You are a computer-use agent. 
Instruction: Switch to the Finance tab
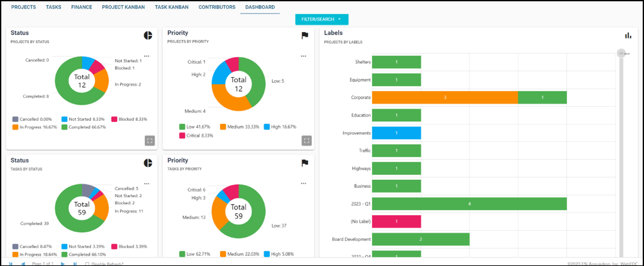tap(80, 7)
